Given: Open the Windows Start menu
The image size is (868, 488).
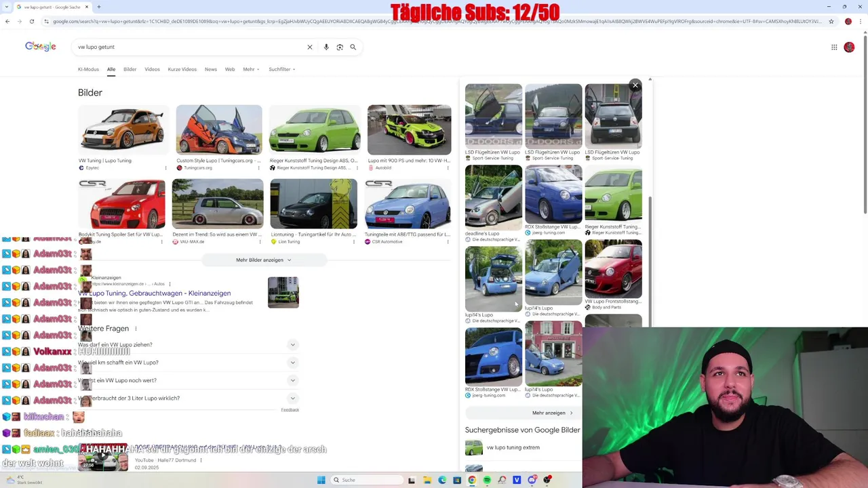Looking at the screenshot, I should click(x=321, y=480).
